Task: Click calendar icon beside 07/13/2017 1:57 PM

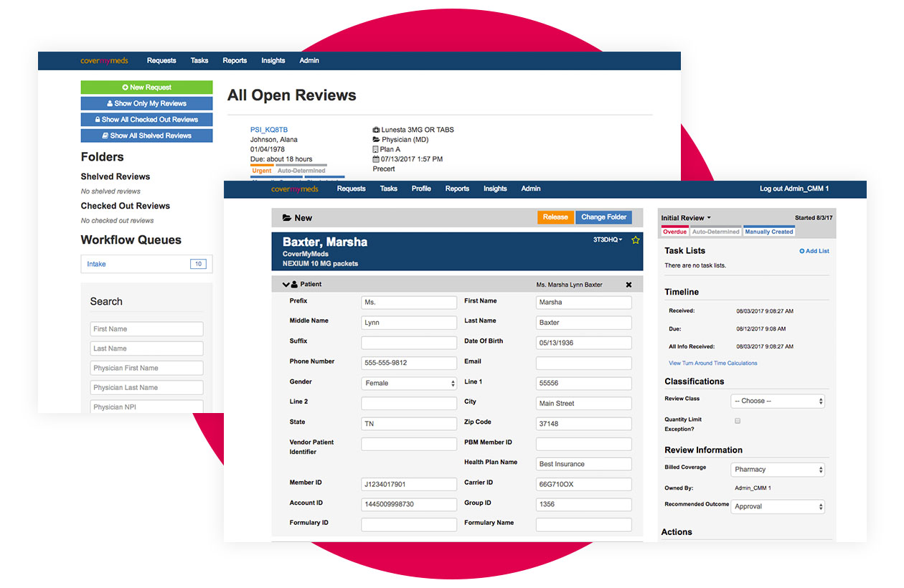Action: pyautogui.click(x=376, y=159)
